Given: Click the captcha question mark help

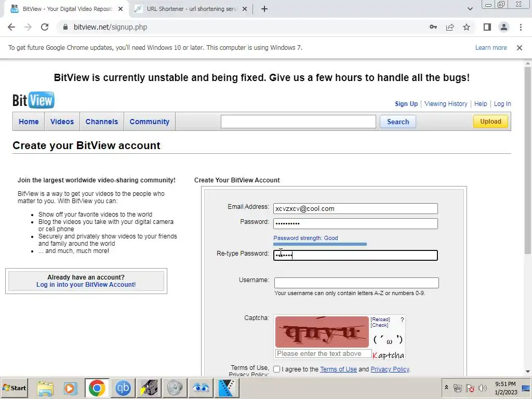Looking at the screenshot, I should (402, 320).
